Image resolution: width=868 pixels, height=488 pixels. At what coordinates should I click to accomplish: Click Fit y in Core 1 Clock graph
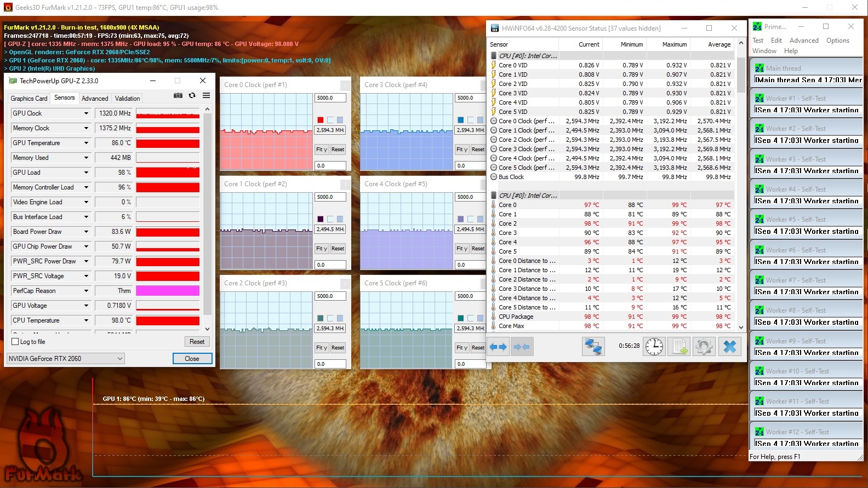point(322,249)
